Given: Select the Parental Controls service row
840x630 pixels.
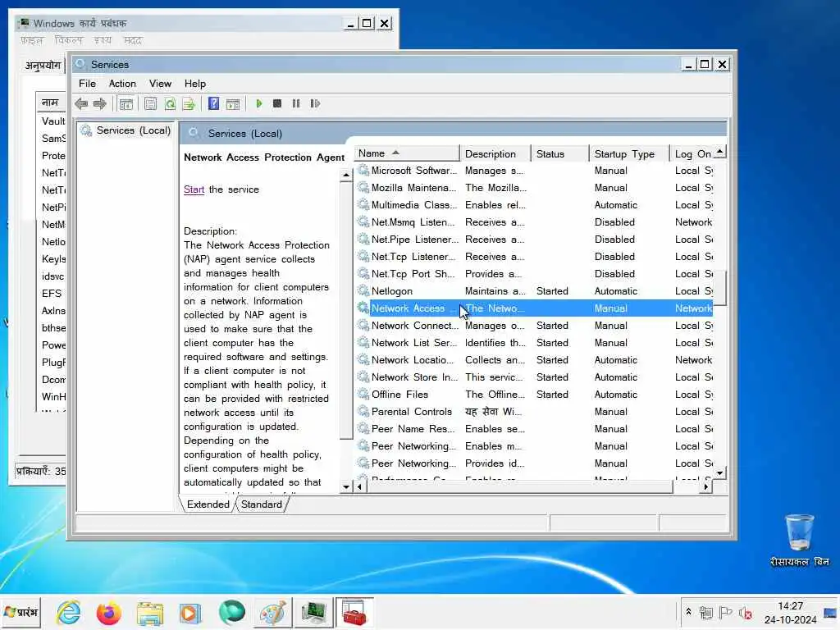Looking at the screenshot, I should click(534, 412).
